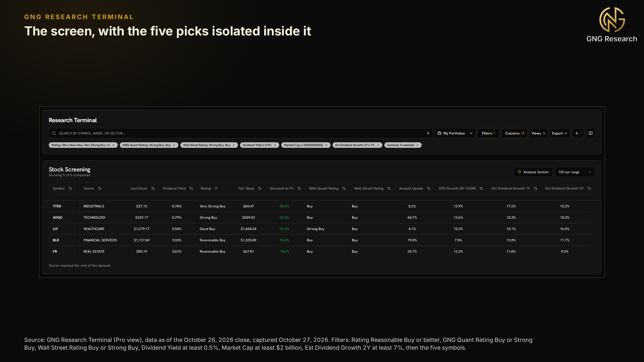644x362 pixels.
Task: Click the Showing 5 of 5 companies text
Action: click(69, 175)
